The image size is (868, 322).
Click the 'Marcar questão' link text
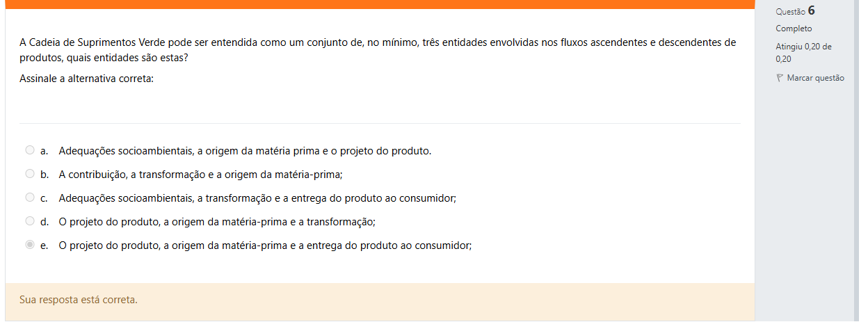(x=815, y=78)
